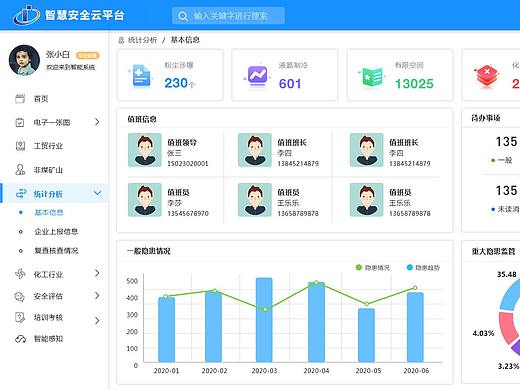Focus the keyword search input field

tap(228, 16)
